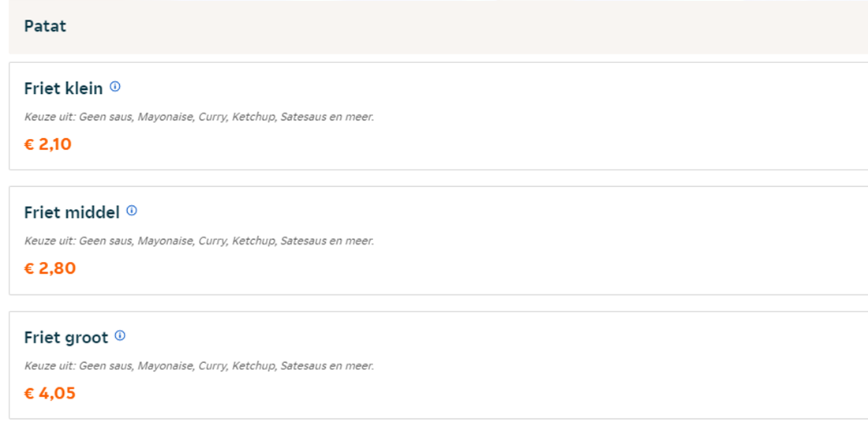Screen dimensions: 868x434
Task: Click the Friet middel sauce options description
Action: click(199, 241)
